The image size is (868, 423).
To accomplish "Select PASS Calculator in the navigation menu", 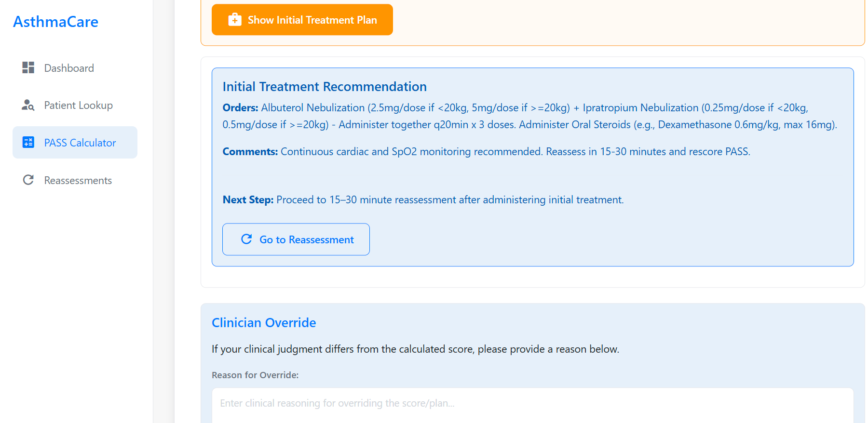I will [x=80, y=142].
